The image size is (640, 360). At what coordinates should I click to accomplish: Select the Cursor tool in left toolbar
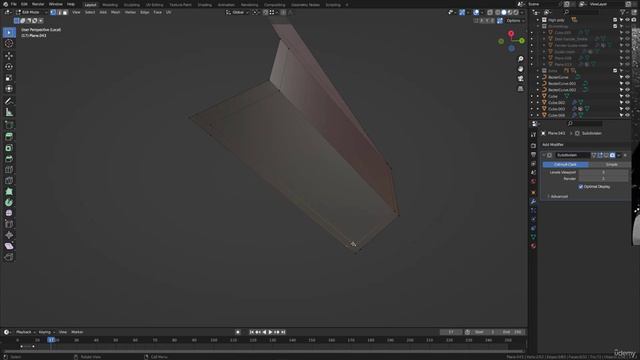coord(9,43)
